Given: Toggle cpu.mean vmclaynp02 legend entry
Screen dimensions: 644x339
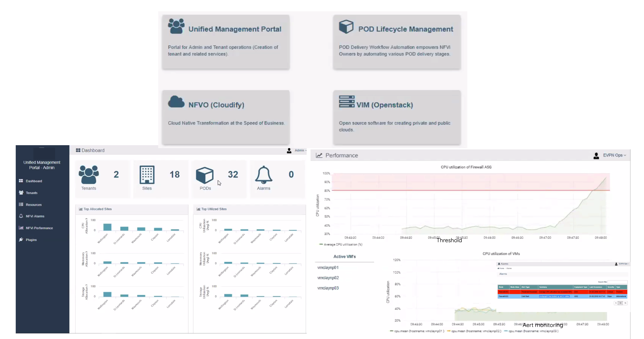Looking at the screenshot, I should coord(474,331).
